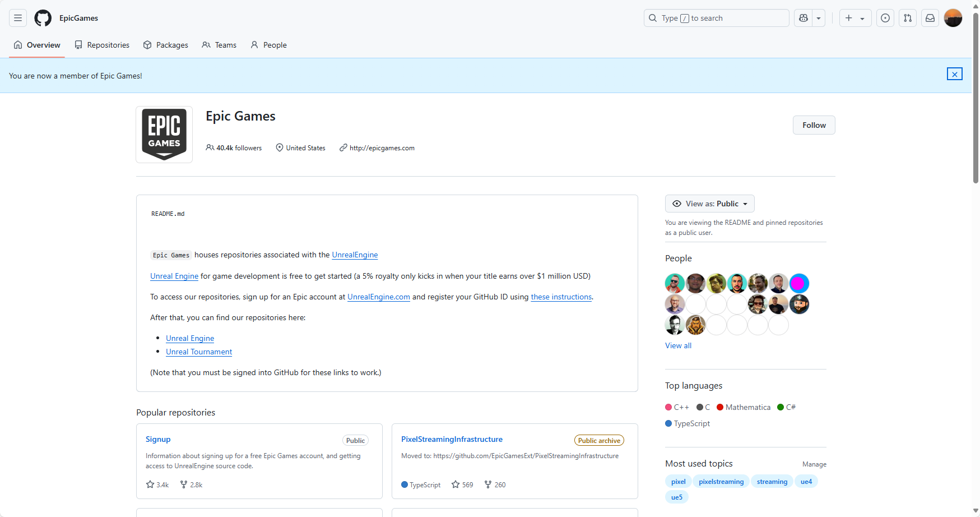Open the UnrealEngine.com link
Viewport: 980px width, 517px height.
(x=379, y=297)
